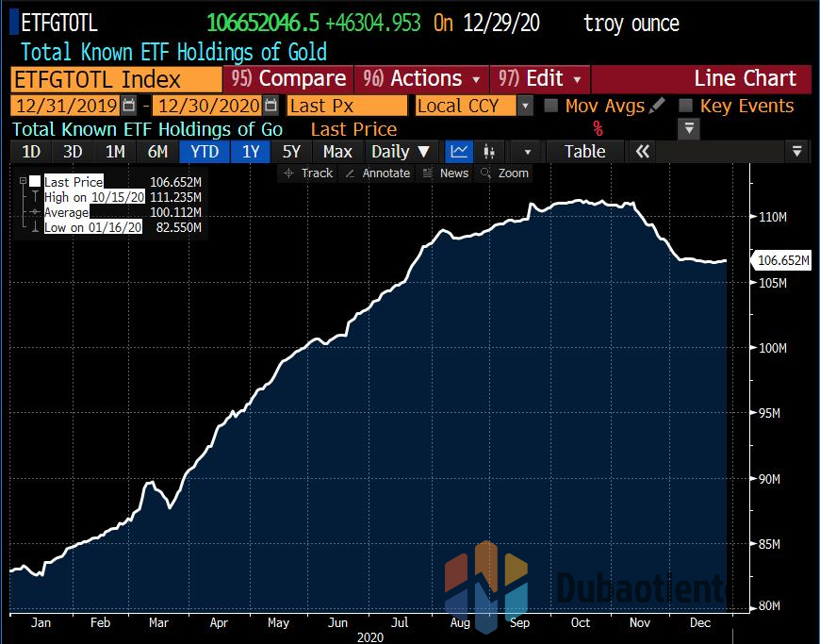The width and height of the screenshot is (820, 644).
Task: Select the 6M time range
Action: (x=157, y=152)
